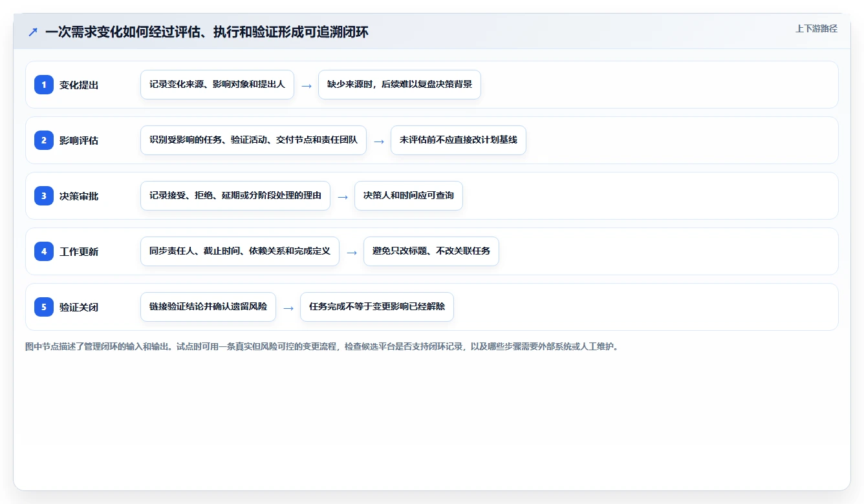This screenshot has width=864, height=504.
Task: Select the 同步责任人、截止时间、依赖关系和完成定义 node
Action: click(x=240, y=251)
